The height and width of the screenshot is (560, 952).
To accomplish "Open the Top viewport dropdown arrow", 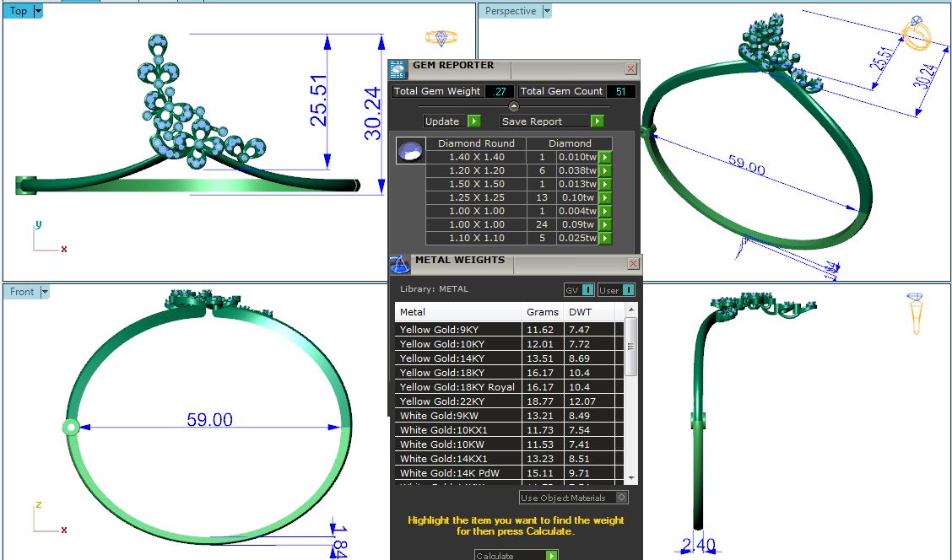I will (37, 12).
